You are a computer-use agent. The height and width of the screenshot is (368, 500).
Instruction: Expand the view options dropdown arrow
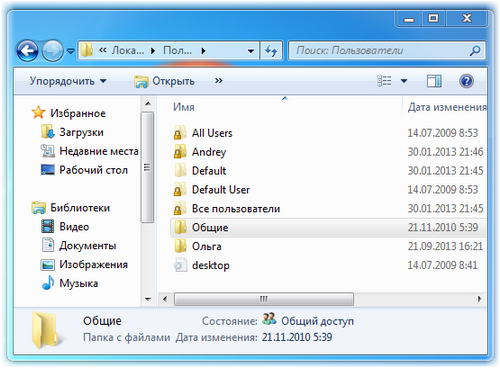click(x=404, y=81)
